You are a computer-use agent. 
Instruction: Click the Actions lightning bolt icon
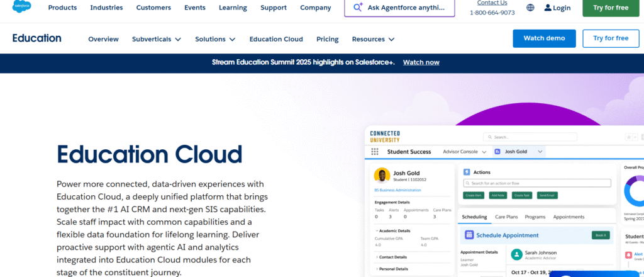[x=466, y=172]
